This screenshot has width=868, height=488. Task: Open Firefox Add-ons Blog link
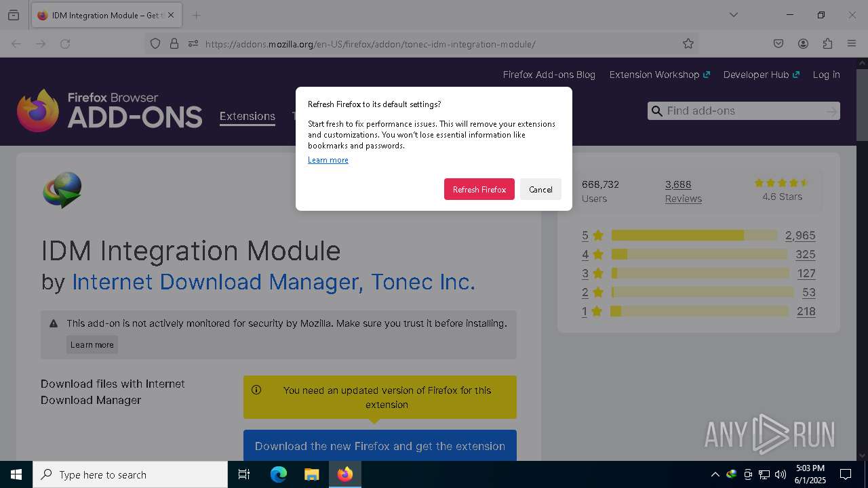click(x=549, y=75)
